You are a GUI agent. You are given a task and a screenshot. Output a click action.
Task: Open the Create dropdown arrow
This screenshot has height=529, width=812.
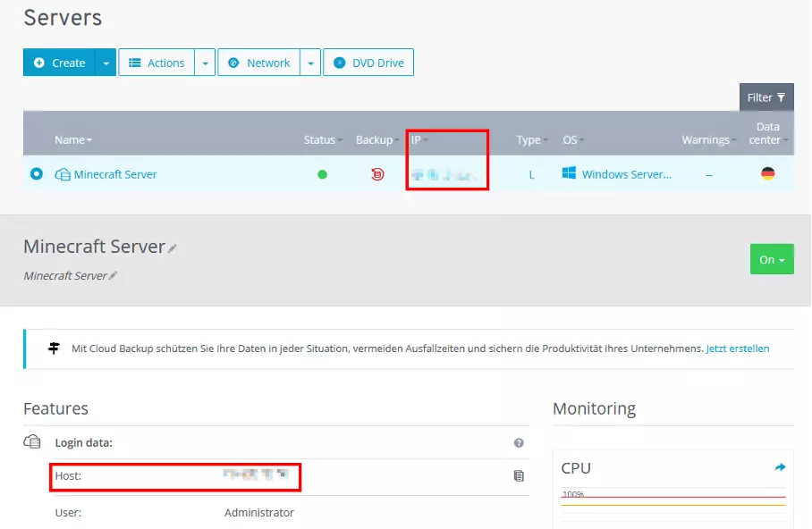click(x=106, y=63)
